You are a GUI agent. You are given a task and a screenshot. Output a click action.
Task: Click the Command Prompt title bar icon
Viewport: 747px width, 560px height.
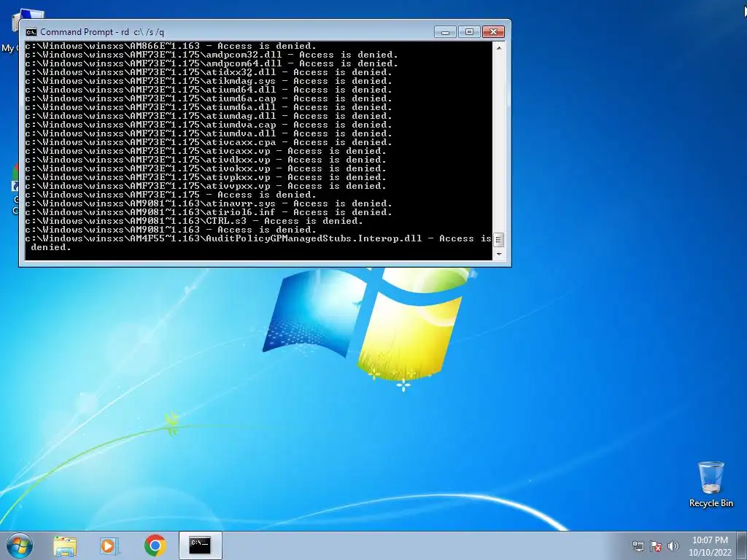pos(31,32)
